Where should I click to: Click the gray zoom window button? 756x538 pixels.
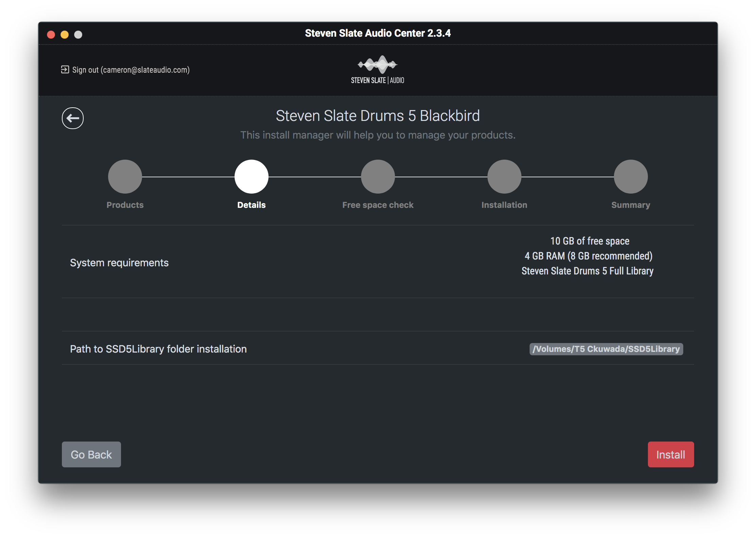tap(78, 35)
